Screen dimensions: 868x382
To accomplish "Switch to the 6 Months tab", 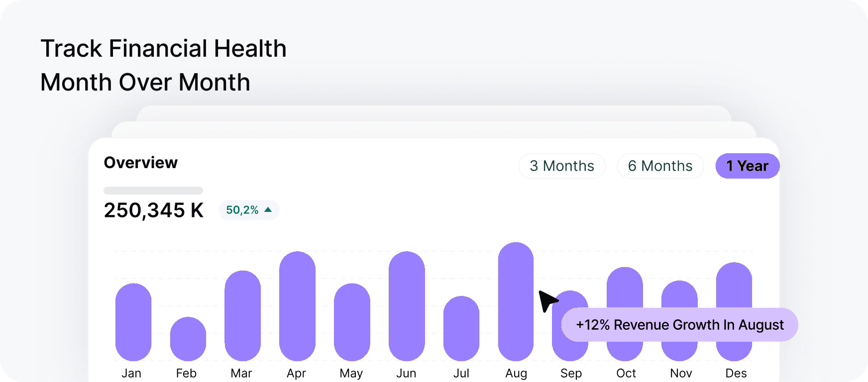I will click(660, 166).
